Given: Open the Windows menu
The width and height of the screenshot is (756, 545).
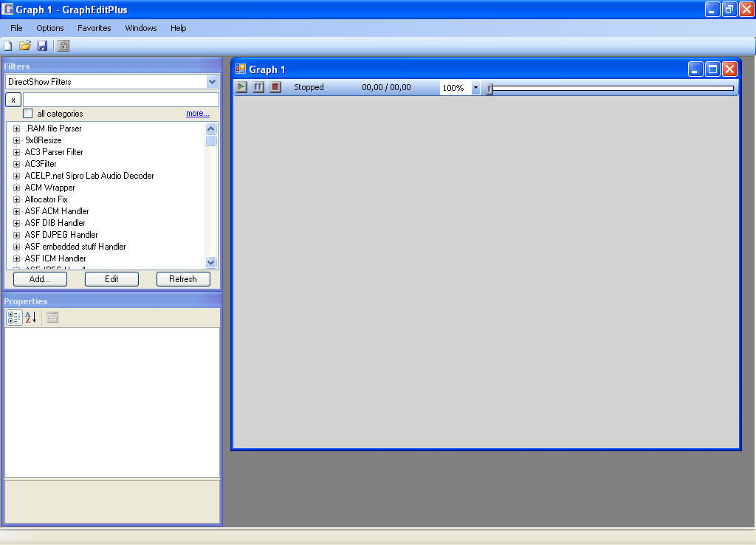Looking at the screenshot, I should point(141,28).
